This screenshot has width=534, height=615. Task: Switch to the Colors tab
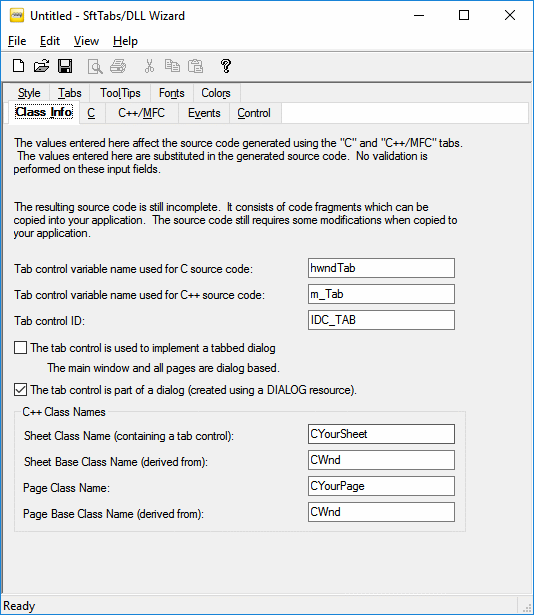tap(216, 93)
